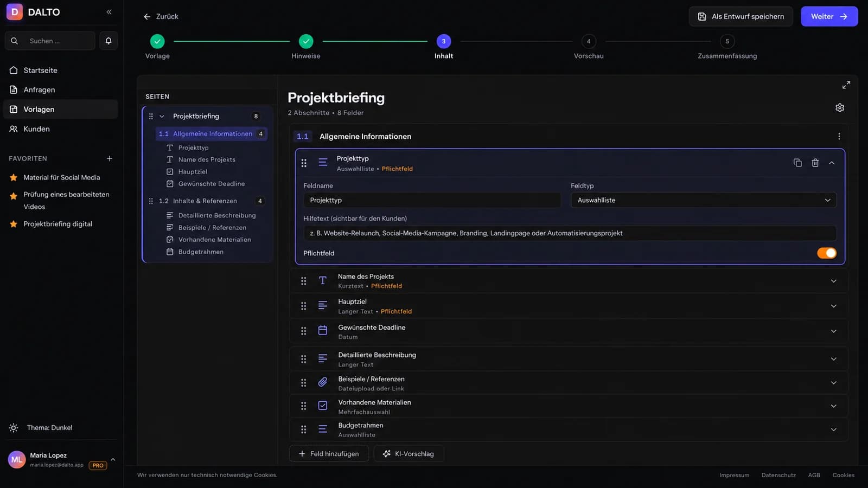Disable the Pflichtfeld switch
868x488 pixels.
827,253
